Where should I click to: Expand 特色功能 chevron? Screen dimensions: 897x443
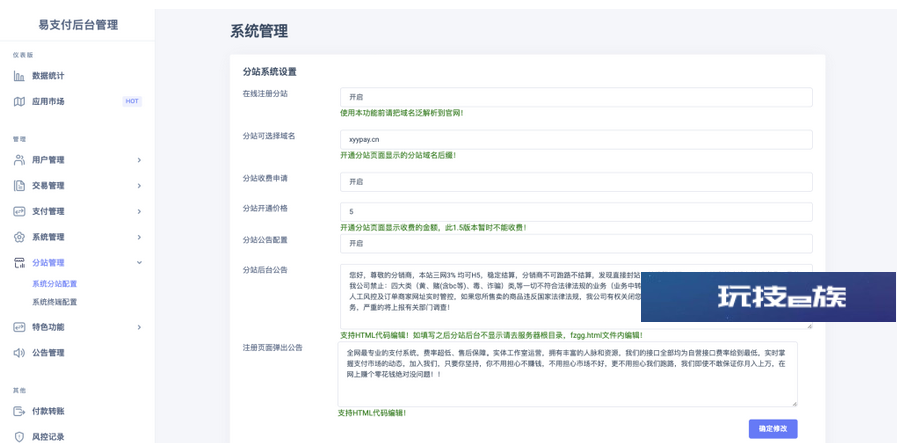point(139,327)
